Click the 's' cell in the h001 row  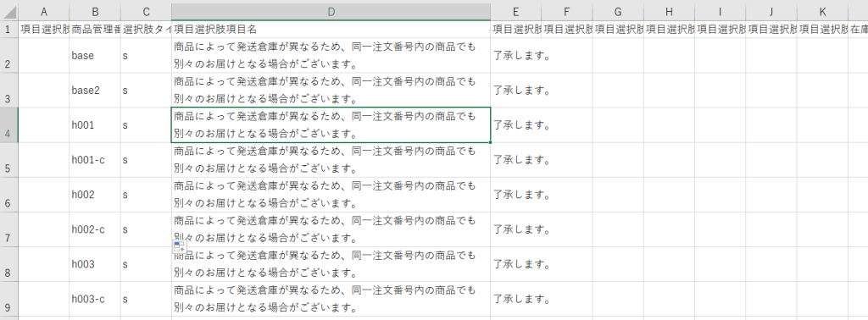(146, 125)
